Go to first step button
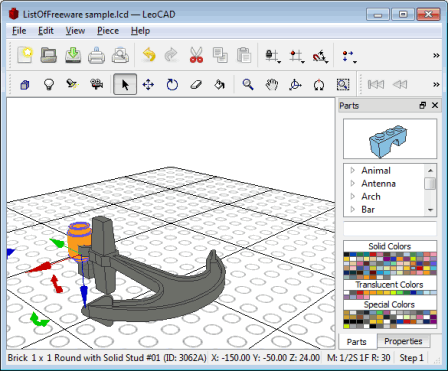The image size is (448, 371). pos(376,85)
